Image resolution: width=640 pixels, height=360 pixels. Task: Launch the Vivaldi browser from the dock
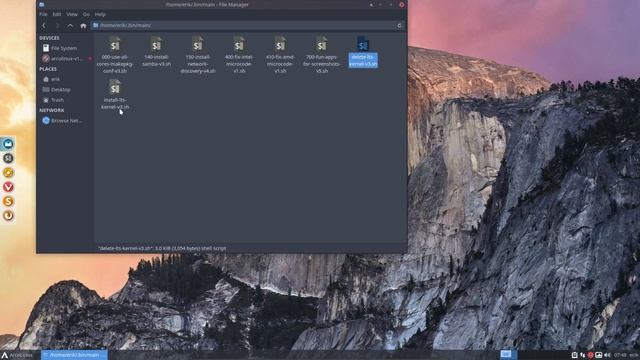coord(8,187)
